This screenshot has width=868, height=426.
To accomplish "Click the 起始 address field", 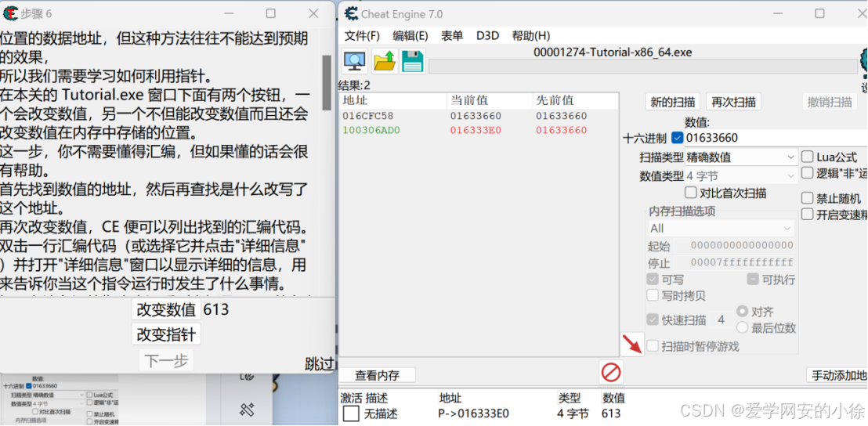I will (742, 246).
